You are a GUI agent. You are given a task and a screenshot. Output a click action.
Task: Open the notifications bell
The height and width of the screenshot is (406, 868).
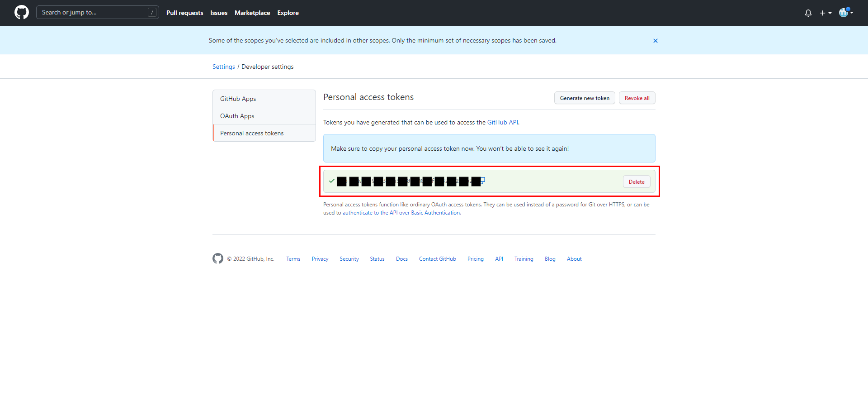808,13
